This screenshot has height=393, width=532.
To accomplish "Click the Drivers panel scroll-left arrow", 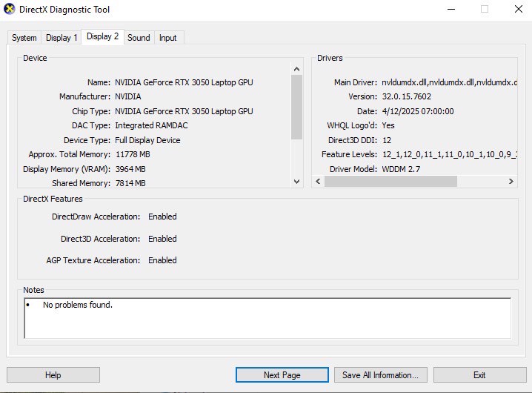I will click(318, 182).
